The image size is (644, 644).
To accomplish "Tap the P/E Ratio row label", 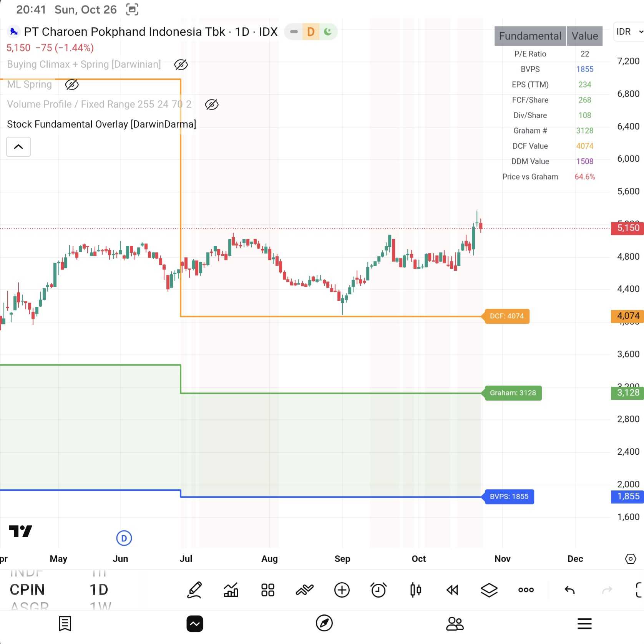I will [530, 54].
